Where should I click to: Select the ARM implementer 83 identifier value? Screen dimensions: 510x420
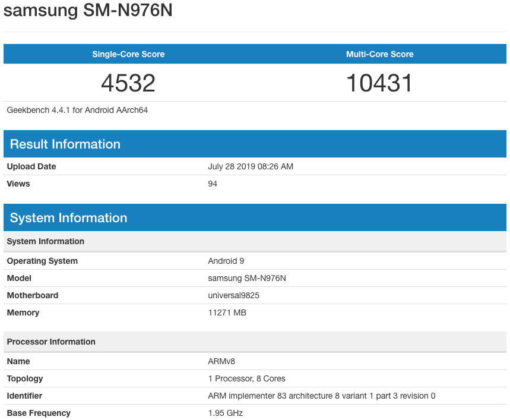322,396
